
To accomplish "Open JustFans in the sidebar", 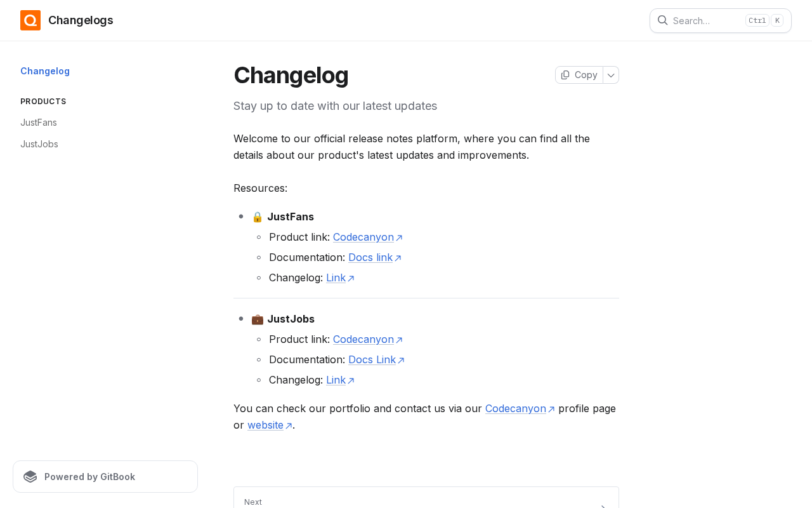I will tap(39, 123).
